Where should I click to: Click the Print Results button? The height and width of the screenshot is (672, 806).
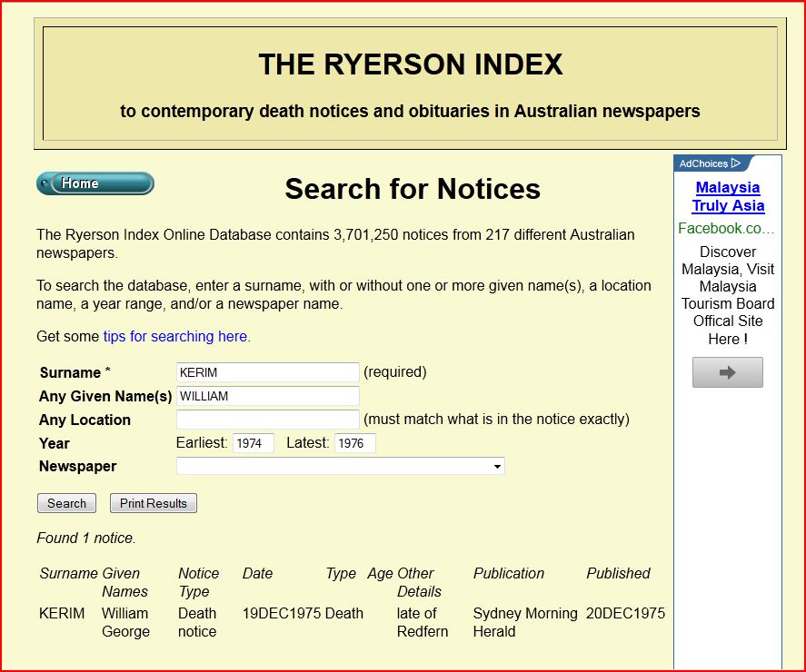[154, 503]
